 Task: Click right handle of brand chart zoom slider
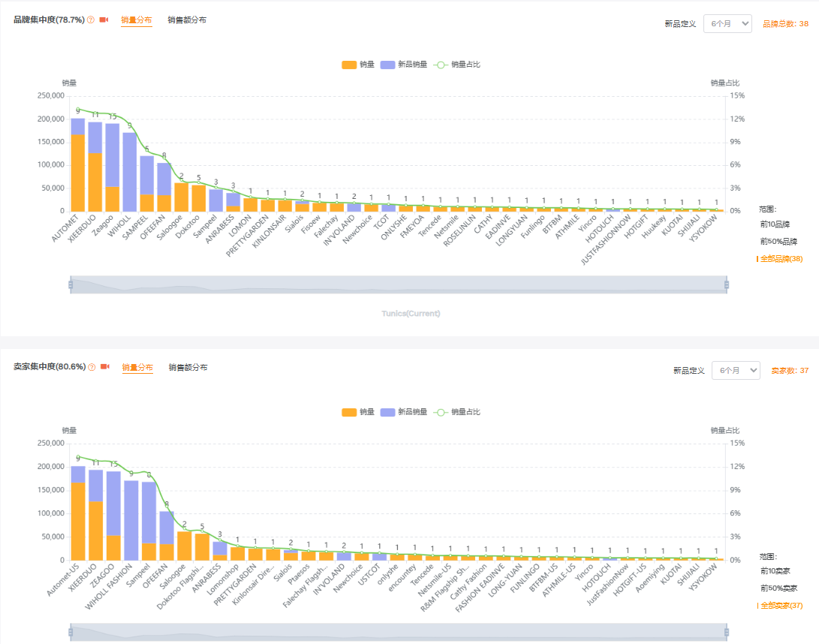point(727,284)
